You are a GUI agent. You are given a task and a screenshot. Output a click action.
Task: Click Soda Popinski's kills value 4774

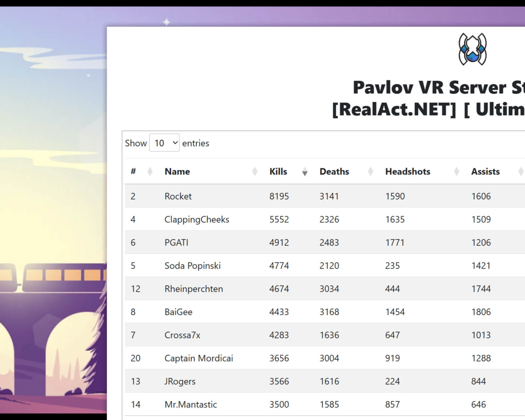(279, 266)
